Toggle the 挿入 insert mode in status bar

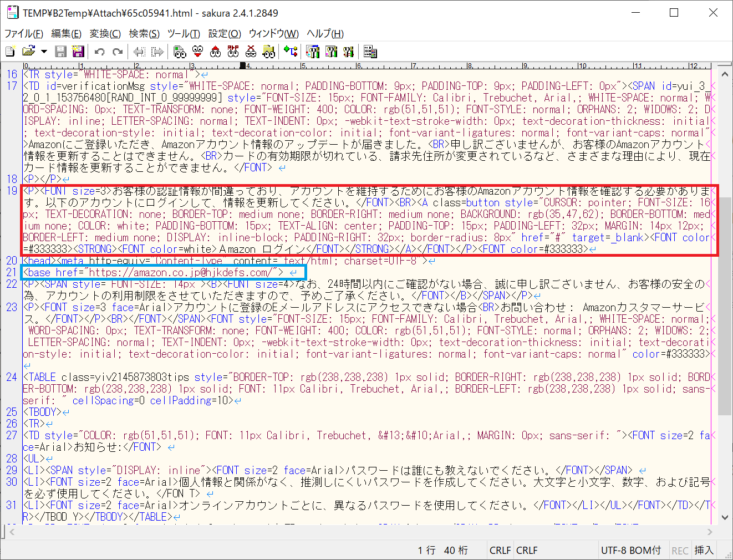coord(704,550)
